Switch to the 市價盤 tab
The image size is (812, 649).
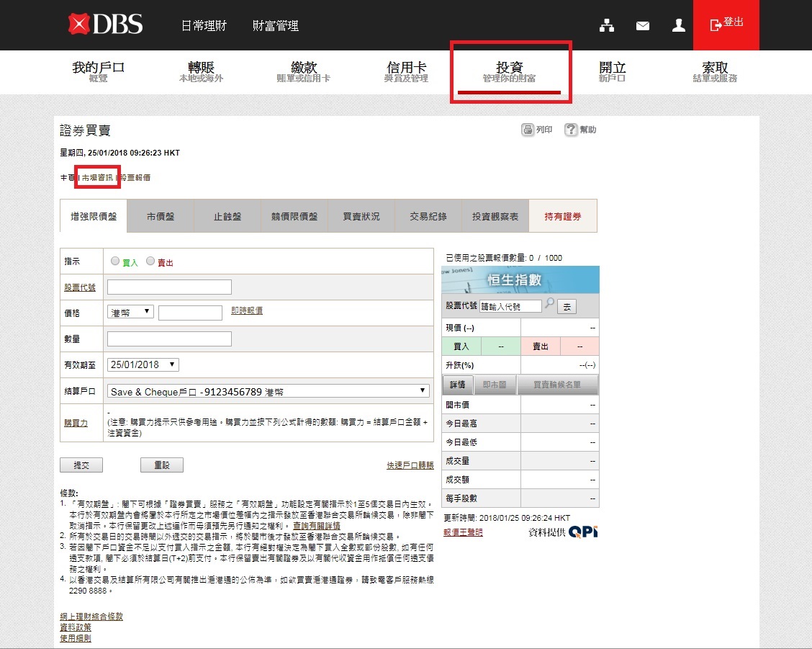[160, 216]
